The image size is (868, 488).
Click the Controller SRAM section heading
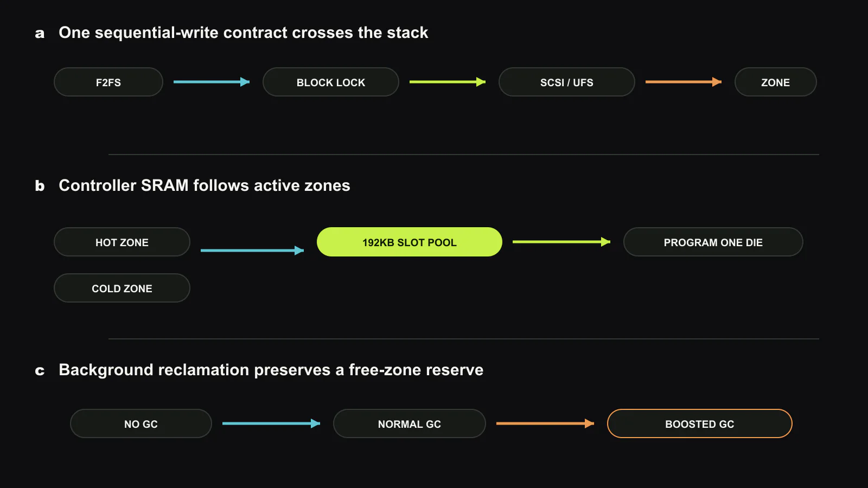205,185
